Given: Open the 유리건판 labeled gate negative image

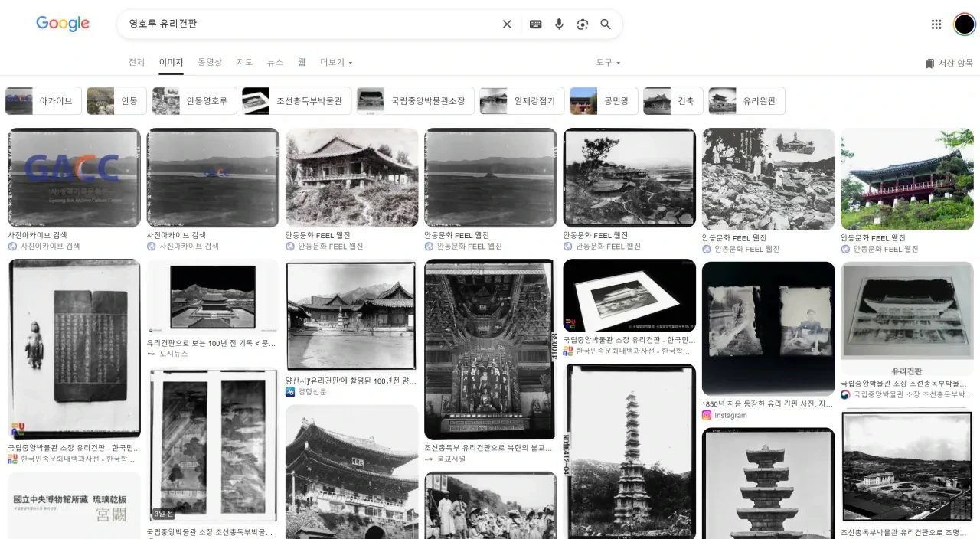Looking at the screenshot, I should (906, 318).
